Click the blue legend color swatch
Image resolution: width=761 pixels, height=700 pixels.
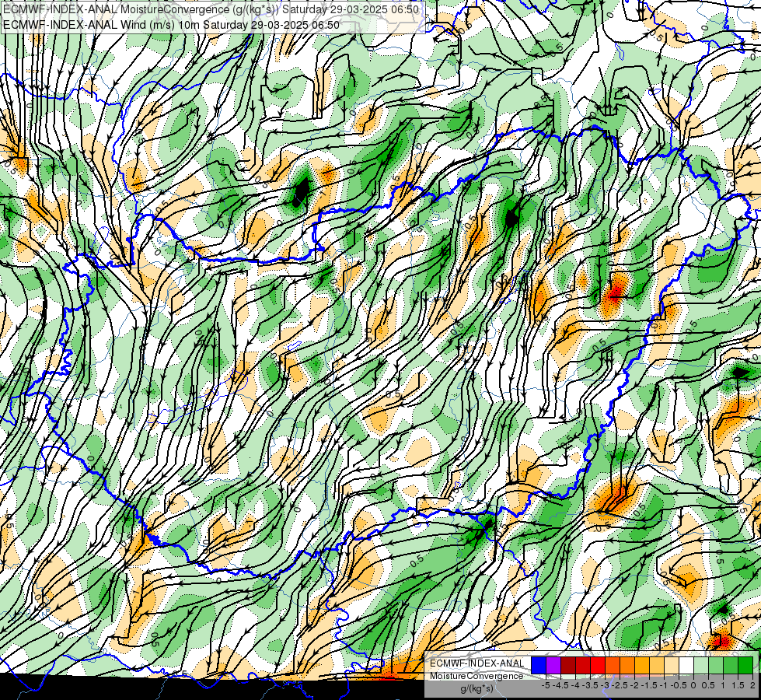tap(539, 665)
